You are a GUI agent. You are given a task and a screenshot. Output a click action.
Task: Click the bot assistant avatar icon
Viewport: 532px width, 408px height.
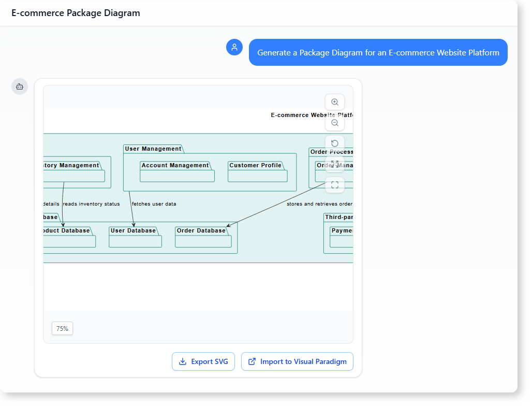click(20, 86)
